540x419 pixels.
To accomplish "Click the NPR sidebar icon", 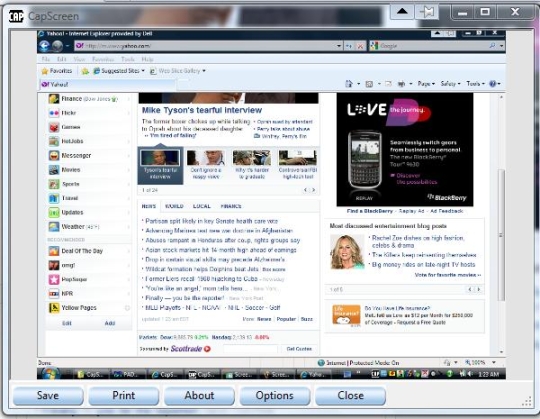I will pos(54,294).
